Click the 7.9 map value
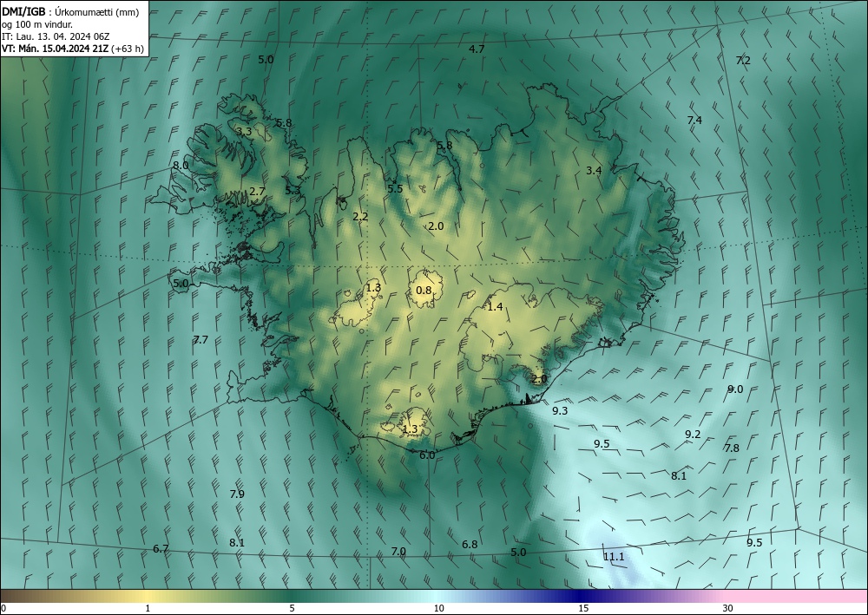This screenshot has height=615, width=868. pyautogui.click(x=237, y=494)
